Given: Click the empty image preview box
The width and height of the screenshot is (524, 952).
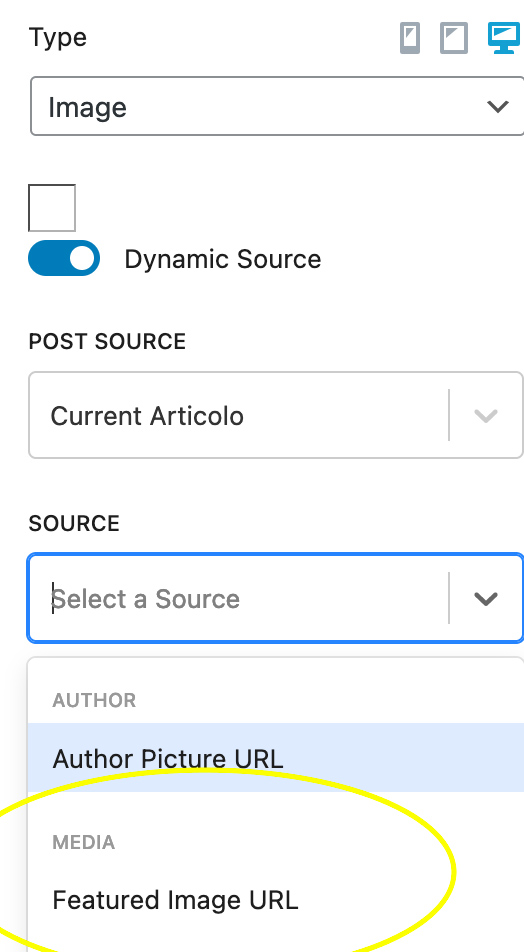Looking at the screenshot, I should (52, 208).
